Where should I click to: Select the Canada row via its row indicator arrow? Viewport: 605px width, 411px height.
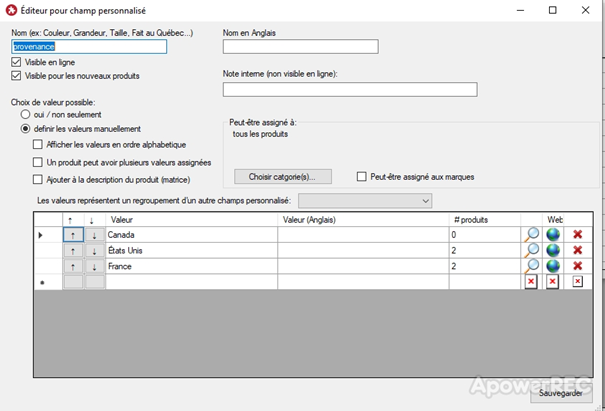(x=48, y=235)
